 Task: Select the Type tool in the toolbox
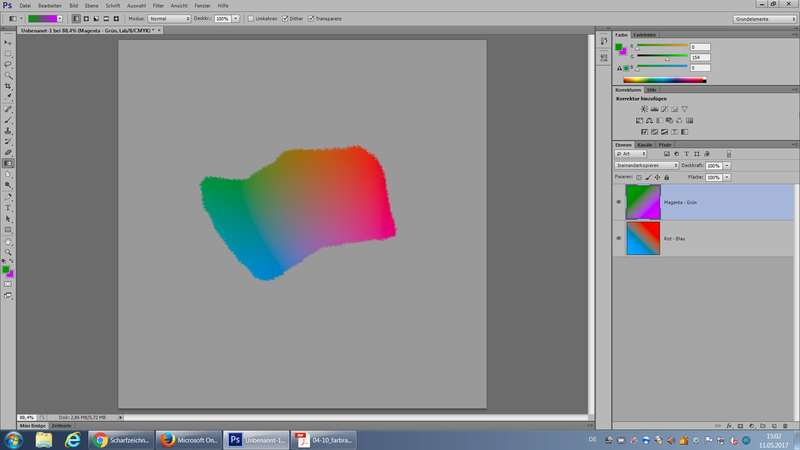point(9,207)
